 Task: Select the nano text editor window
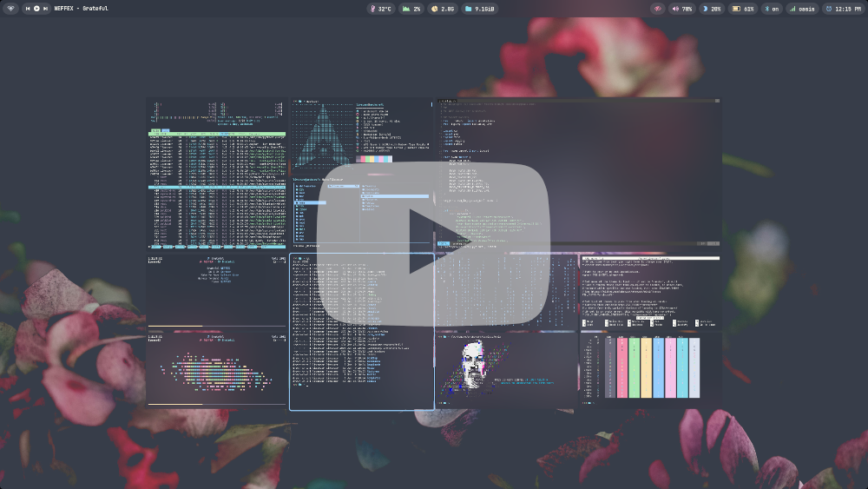pos(650,291)
